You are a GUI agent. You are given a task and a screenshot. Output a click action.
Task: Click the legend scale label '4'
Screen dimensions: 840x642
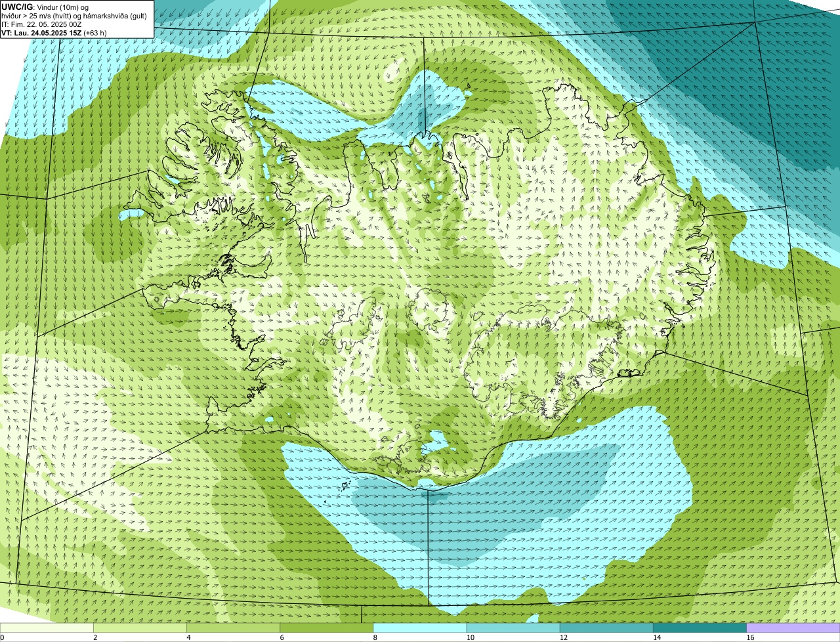[188, 637]
